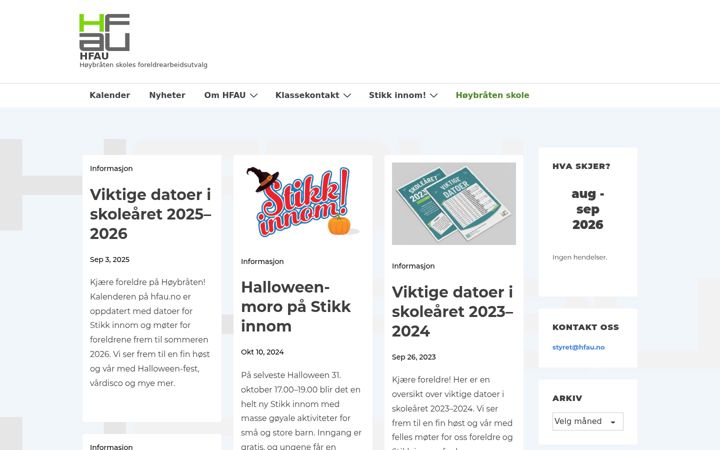Click the ARKIV widget heading
Screen dimensions: 720x450
point(567,398)
